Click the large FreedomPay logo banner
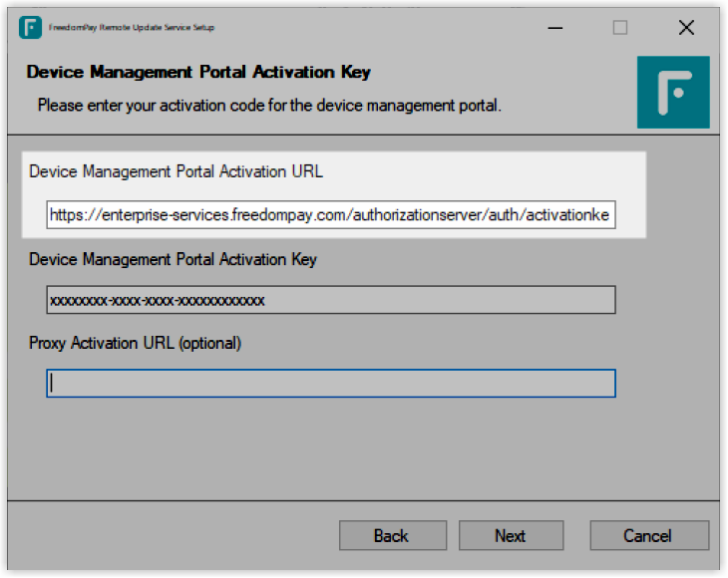The height and width of the screenshot is (578, 728). pyautogui.click(x=673, y=92)
